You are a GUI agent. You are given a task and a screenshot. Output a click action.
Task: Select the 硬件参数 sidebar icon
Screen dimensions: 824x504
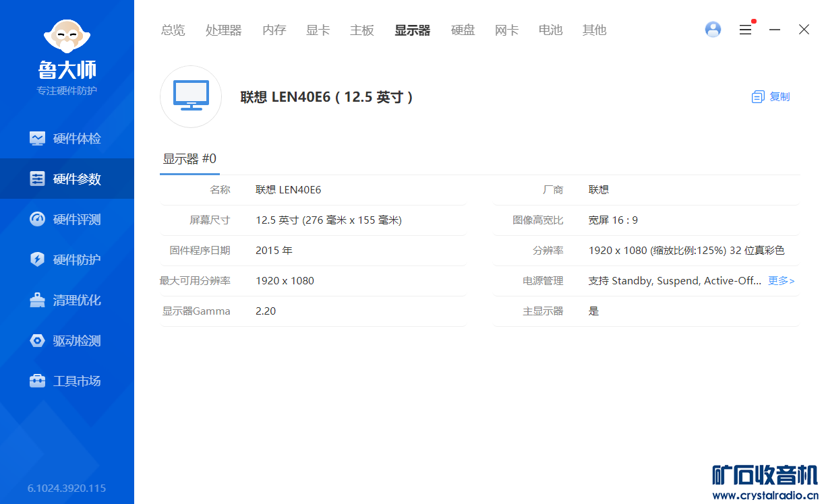point(38,179)
